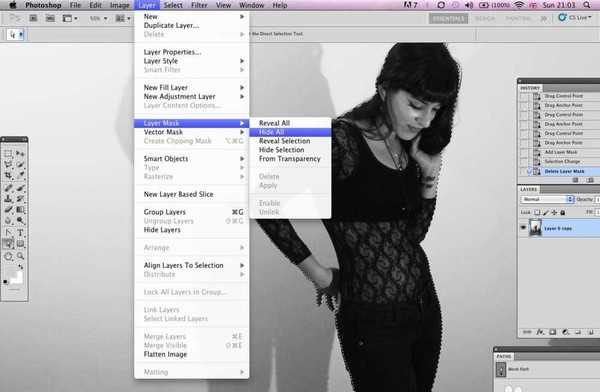Open the Normal blend mode dropdown
The width and height of the screenshot is (600, 392).
(547, 199)
